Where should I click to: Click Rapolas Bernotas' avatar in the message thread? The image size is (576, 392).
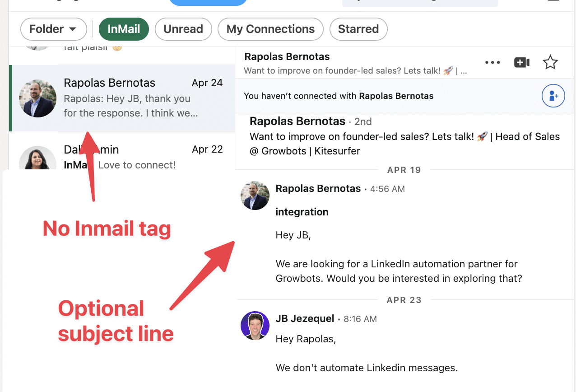255,195
